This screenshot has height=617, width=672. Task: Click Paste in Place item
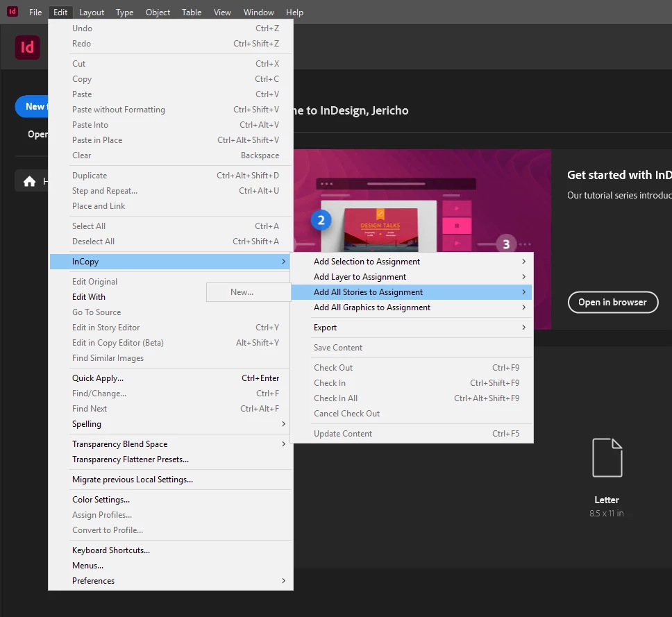170,140
